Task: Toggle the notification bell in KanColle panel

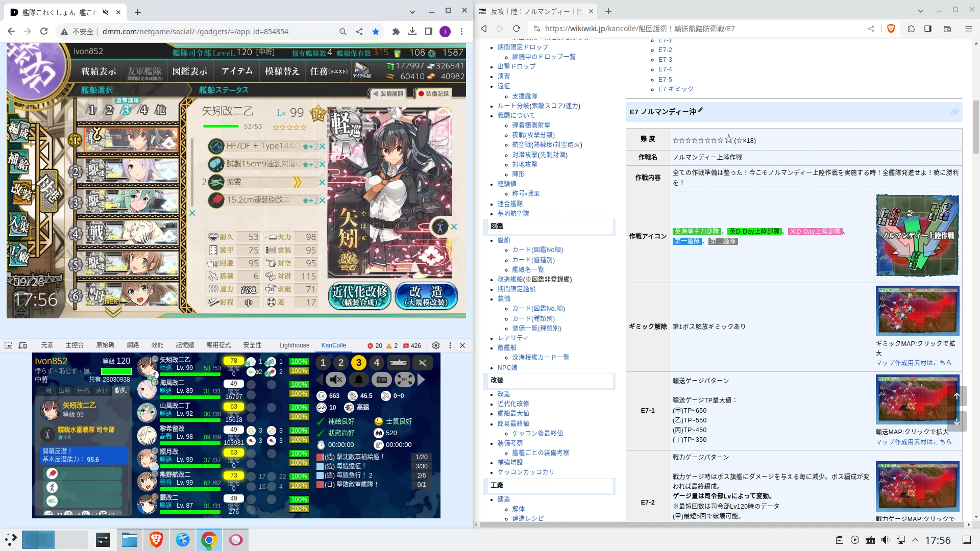Action: 359,380
